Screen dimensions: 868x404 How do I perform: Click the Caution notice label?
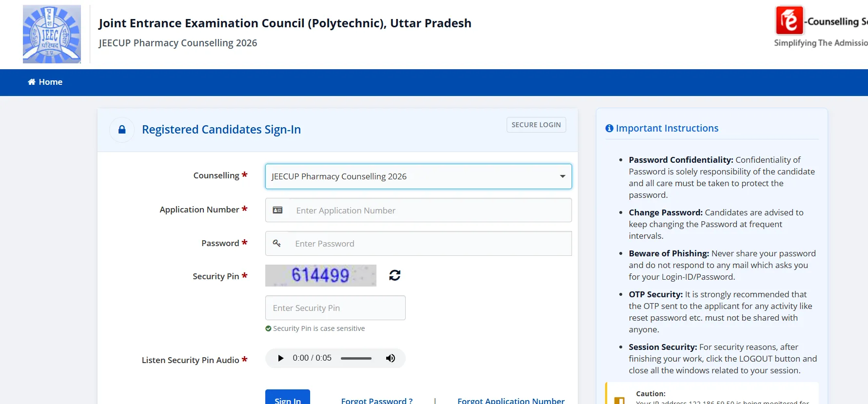[651, 394]
